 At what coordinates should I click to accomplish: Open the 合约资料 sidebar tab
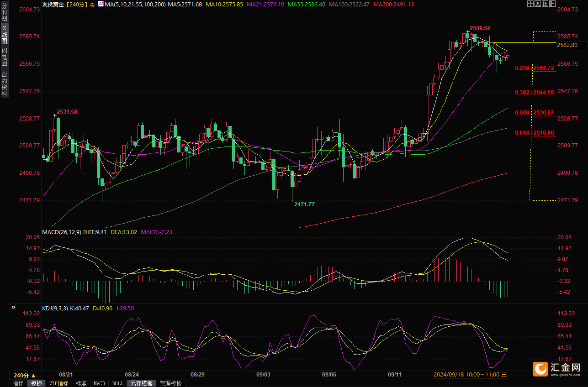pyautogui.click(x=4, y=84)
